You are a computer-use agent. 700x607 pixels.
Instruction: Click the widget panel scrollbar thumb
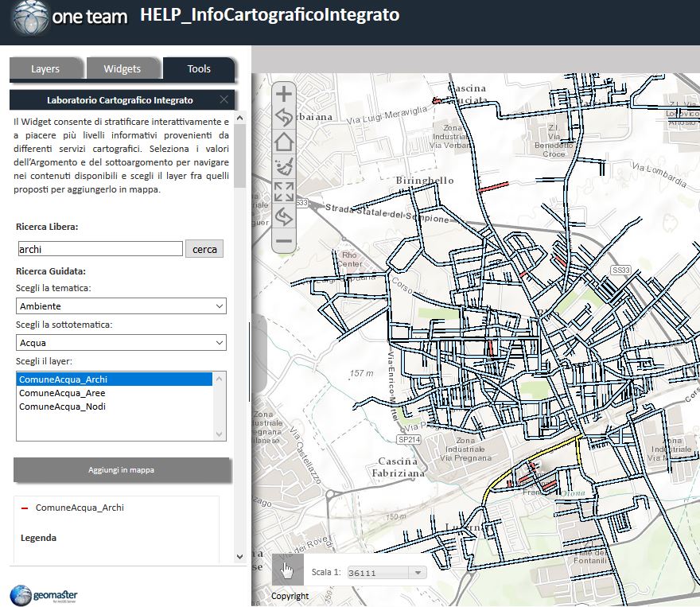(239, 156)
